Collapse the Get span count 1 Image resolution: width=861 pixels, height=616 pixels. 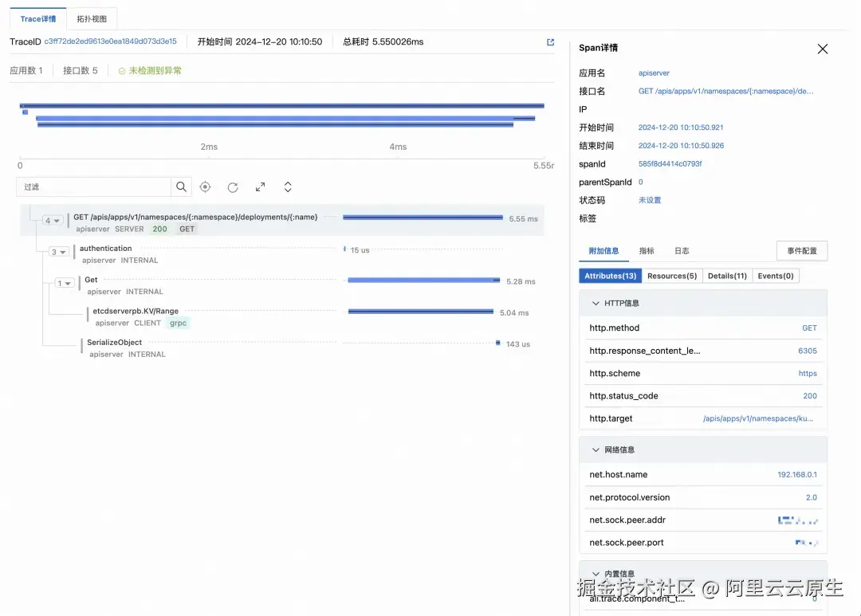click(65, 283)
